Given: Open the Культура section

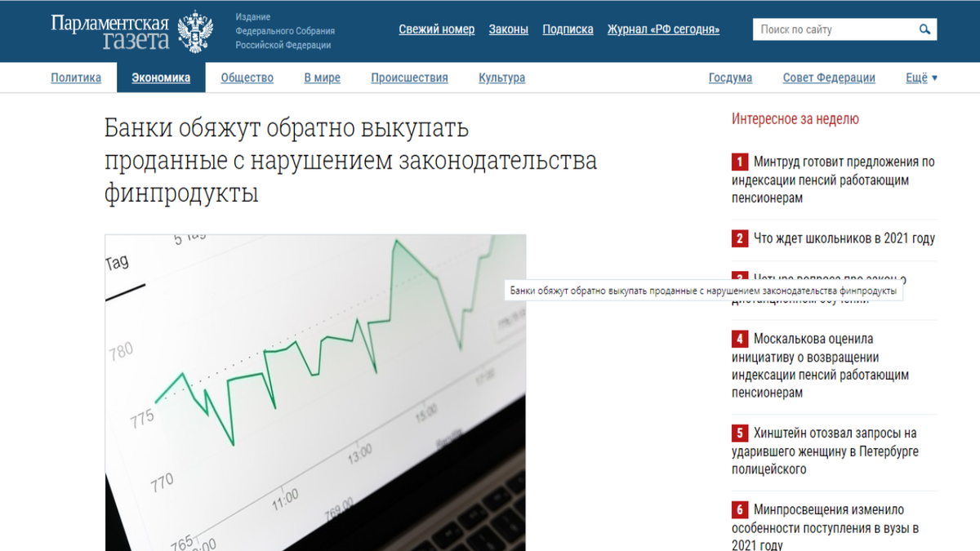Looking at the screenshot, I should 502,78.
